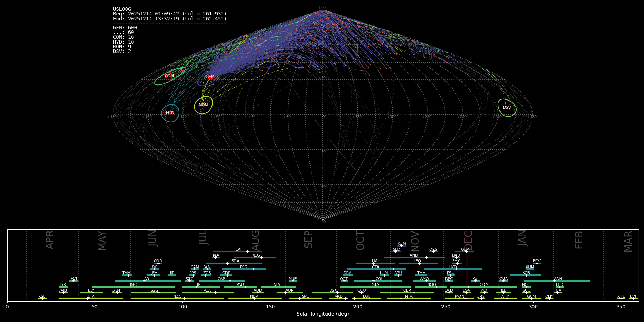Viewport: 644px width, 322px height.
Task: Click the +150° longitude label on the map
Action: click(x=147, y=117)
